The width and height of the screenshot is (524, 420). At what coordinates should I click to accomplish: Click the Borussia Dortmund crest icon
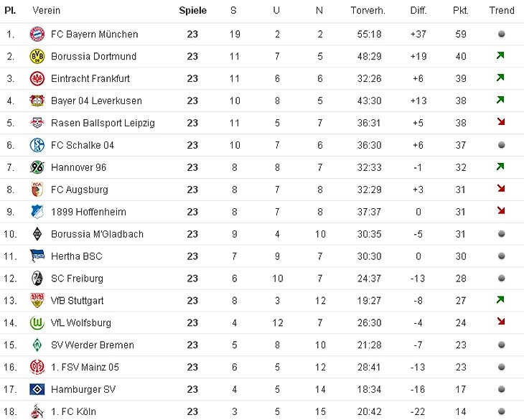point(37,56)
